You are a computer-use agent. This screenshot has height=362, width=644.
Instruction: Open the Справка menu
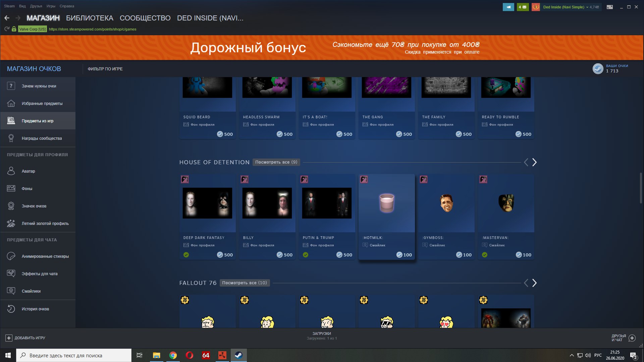coord(67,6)
